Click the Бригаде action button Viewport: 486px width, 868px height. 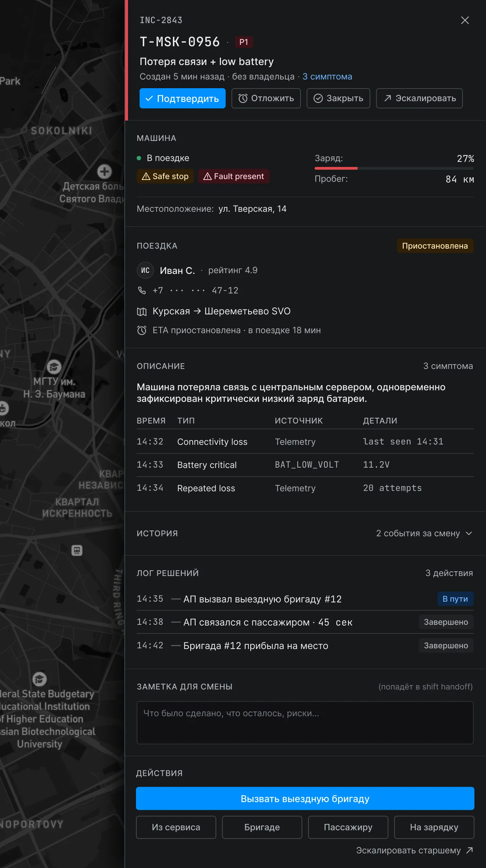[262, 827]
